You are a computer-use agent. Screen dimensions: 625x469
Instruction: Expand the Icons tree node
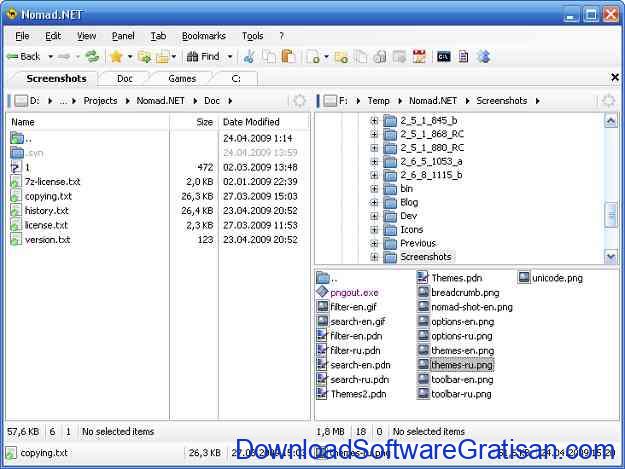(374, 230)
